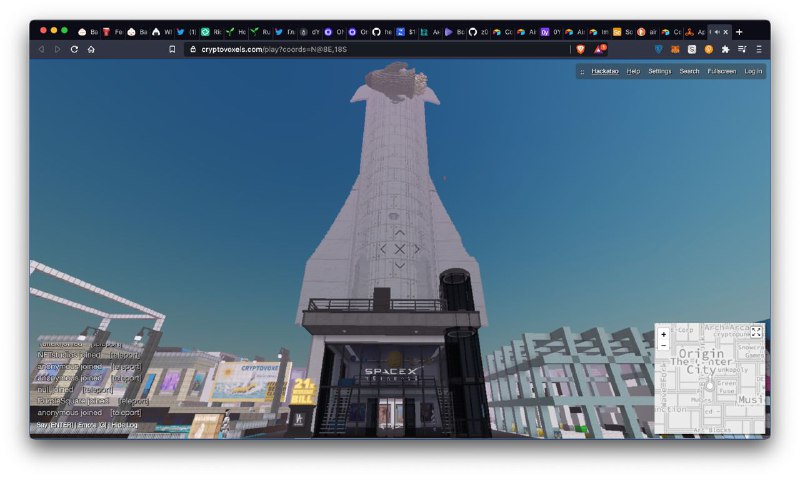
Task: Switch to the 'Wi' tab
Action: (162, 32)
